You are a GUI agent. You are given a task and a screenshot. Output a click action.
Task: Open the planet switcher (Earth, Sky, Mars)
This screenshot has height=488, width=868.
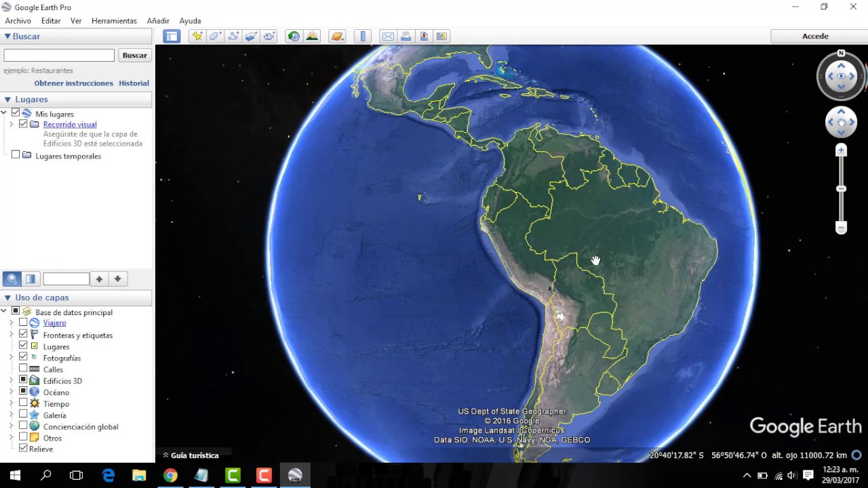[x=337, y=37]
